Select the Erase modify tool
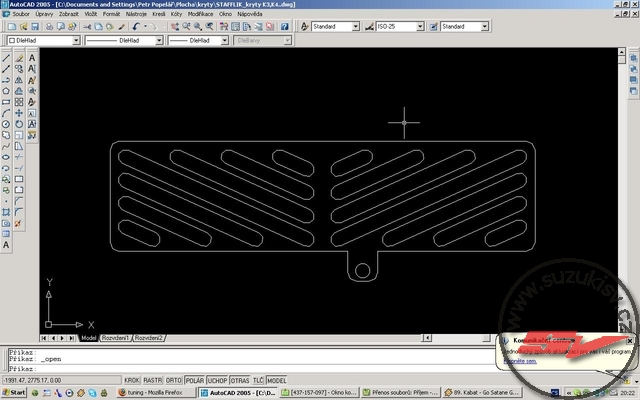The width and height of the screenshot is (640, 400). coord(19,58)
